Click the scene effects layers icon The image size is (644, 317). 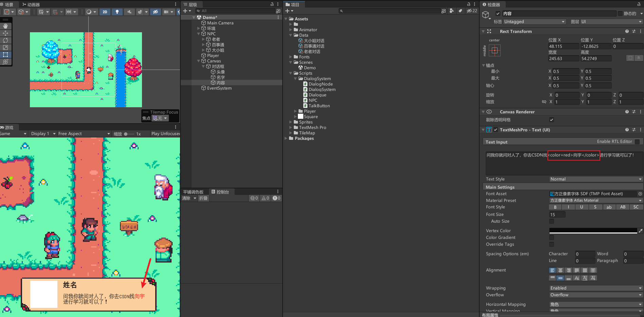(x=140, y=12)
